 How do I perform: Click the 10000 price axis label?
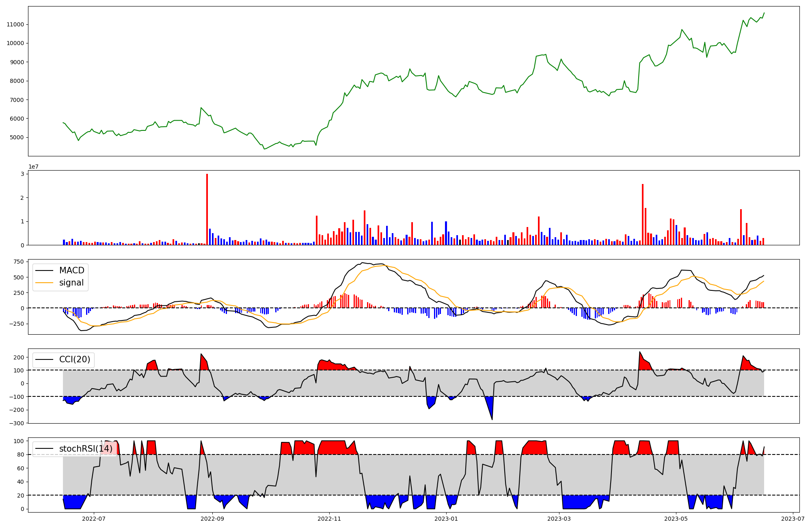(x=15, y=43)
